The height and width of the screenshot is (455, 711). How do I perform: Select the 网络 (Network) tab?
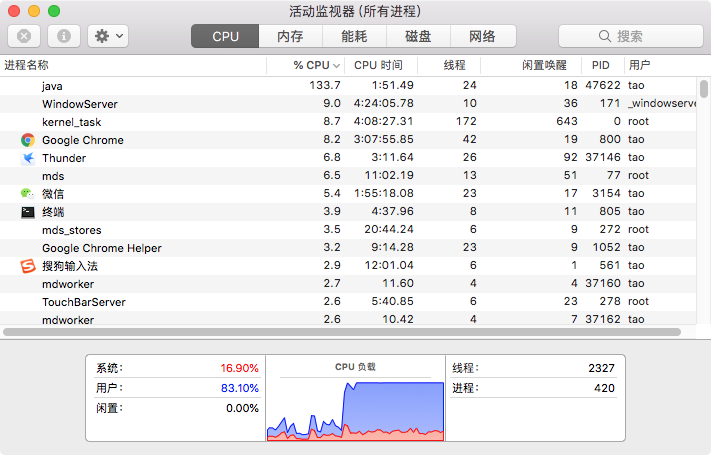pos(482,36)
